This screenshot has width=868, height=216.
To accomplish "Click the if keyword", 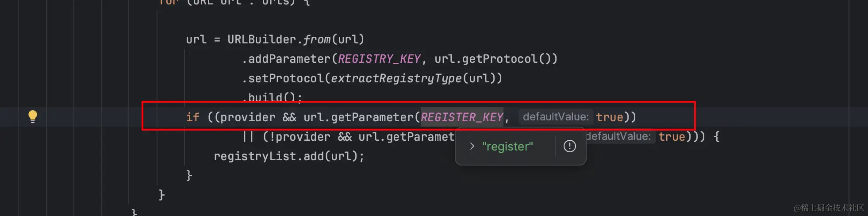I will [x=192, y=117].
